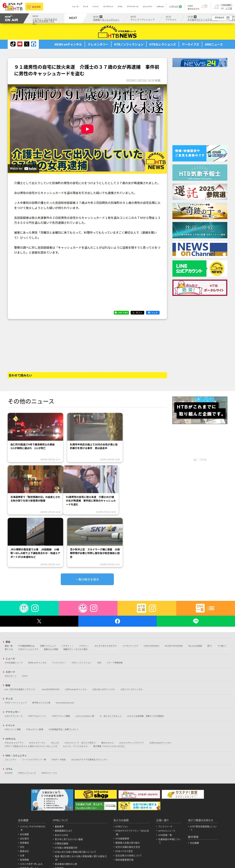Open the 札幌市中央区 assault news card

95,437
